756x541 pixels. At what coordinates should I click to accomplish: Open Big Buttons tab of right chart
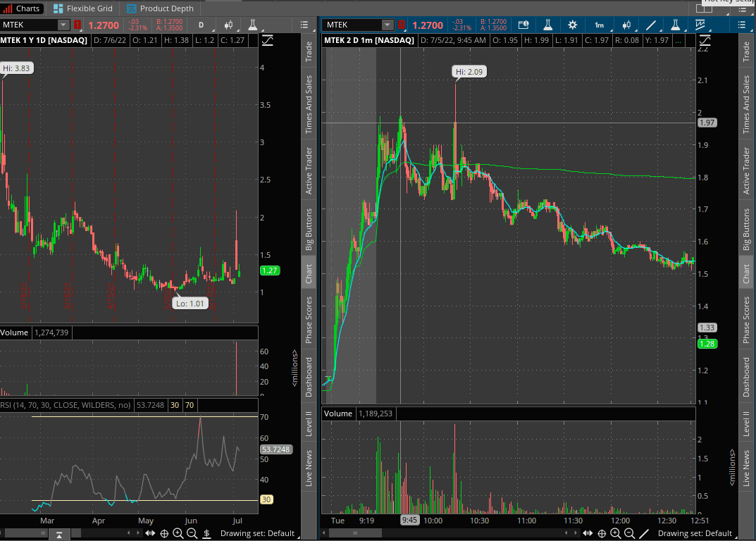[x=746, y=230]
